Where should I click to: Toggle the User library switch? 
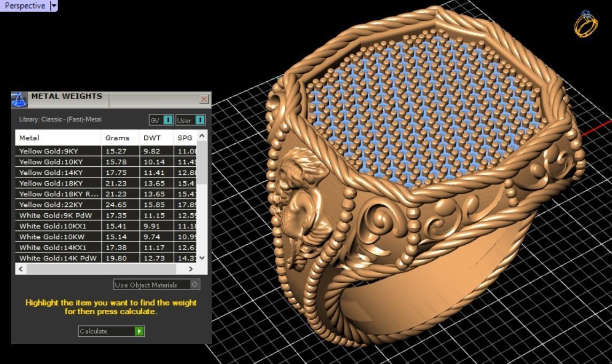pyautogui.click(x=190, y=120)
